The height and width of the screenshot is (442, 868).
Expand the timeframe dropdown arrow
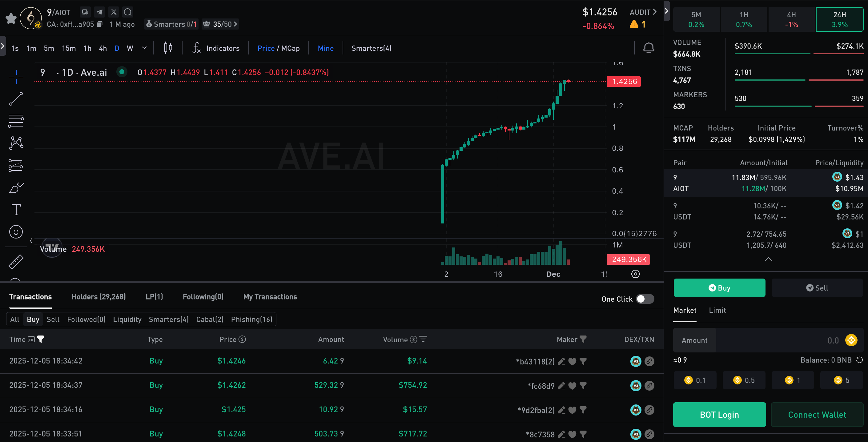(144, 48)
